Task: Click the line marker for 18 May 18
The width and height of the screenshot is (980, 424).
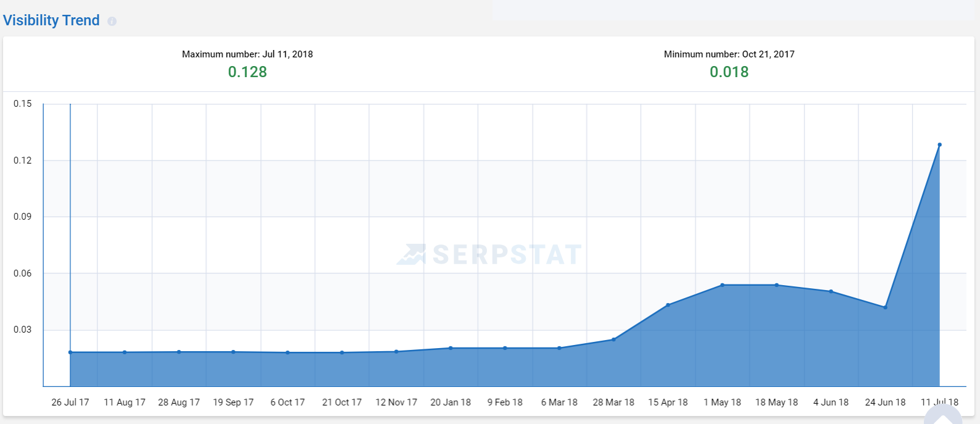Action: tap(776, 285)
